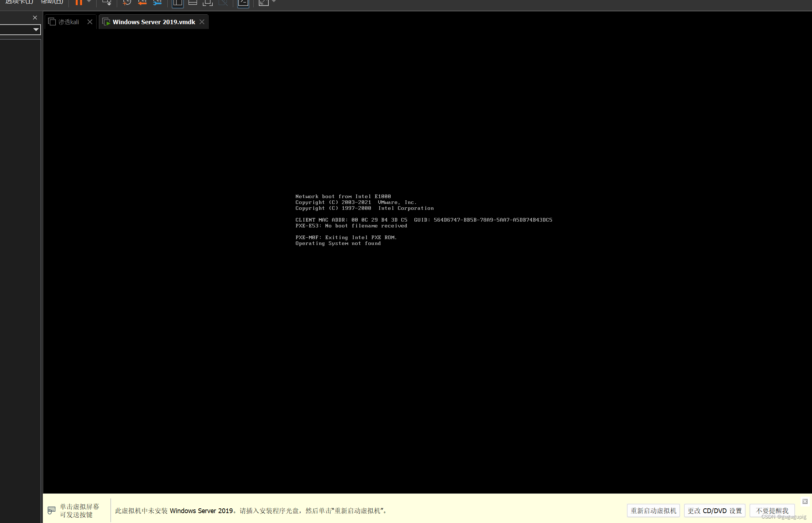Viewport: 812px width, 523px height.
Task: Open the power options dropdown arrow
Action: pyautogui.click(x=89, y=2)
